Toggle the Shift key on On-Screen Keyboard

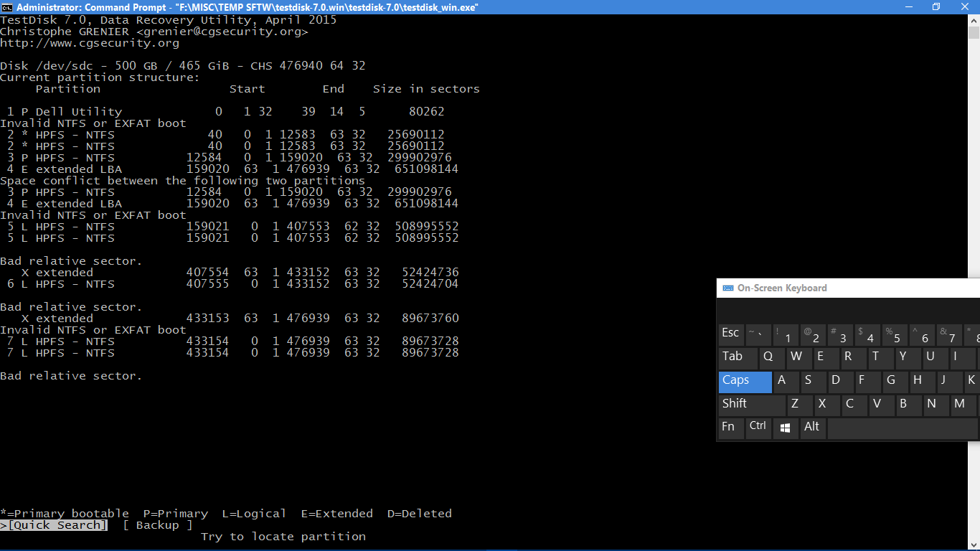click(x=752, y=405)
